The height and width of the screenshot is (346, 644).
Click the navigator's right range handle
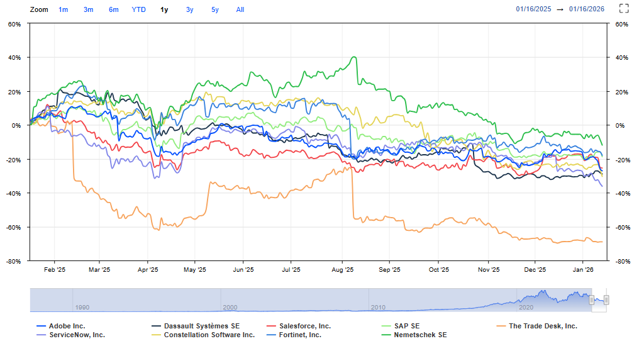click(x=607, y=299)
